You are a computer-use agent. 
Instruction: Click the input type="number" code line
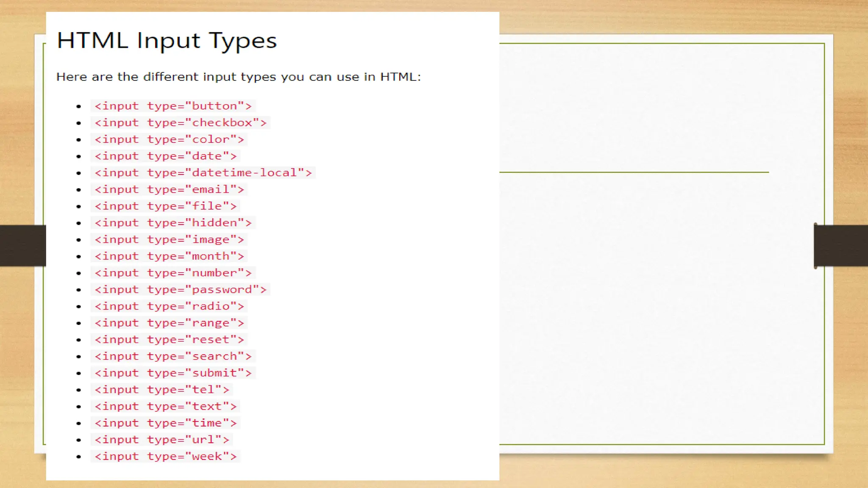pos(173,273)
